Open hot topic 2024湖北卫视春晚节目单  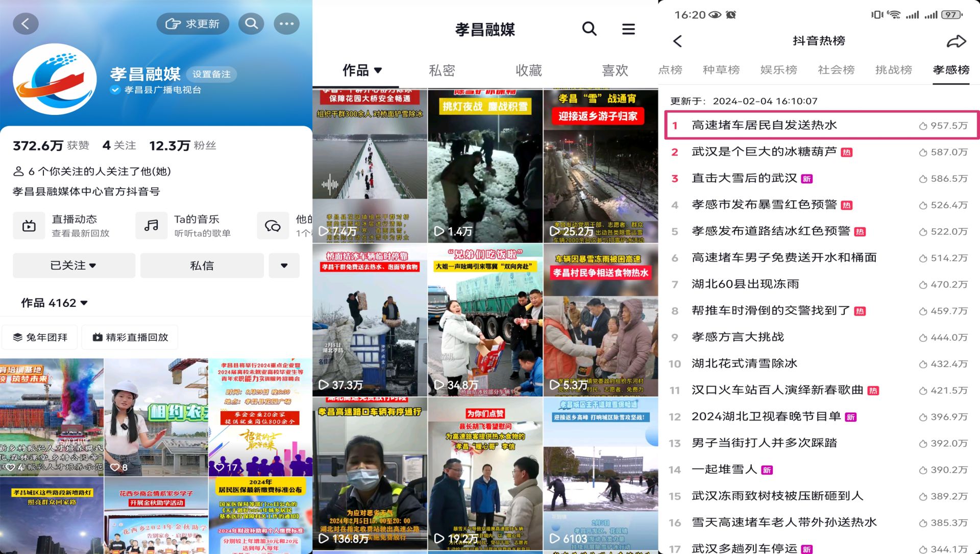[x=821, y=417]
